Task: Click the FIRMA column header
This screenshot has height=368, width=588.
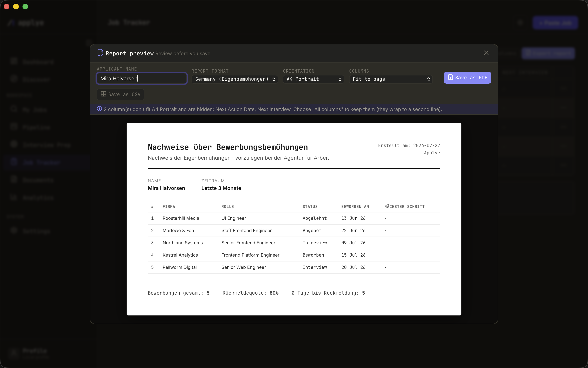Action: click(x=169, y=207)
